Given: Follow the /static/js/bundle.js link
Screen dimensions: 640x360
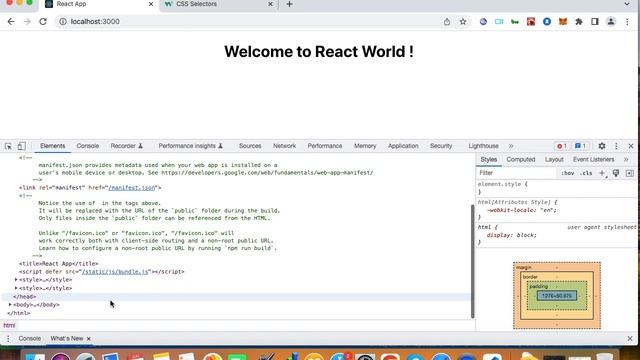Looking at the screenshot, I should (x=115, y=271).
